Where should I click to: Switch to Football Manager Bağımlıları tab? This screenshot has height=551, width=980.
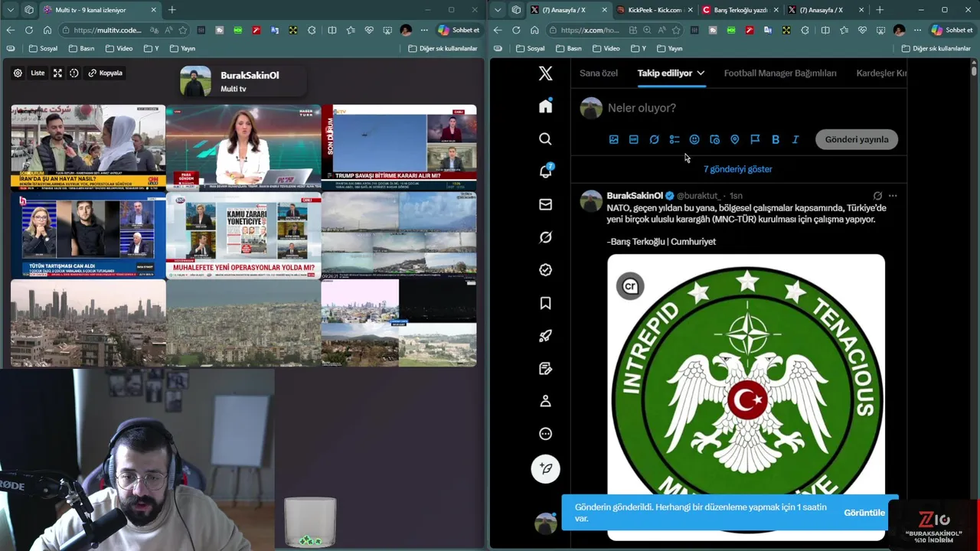tap(780, 73)
